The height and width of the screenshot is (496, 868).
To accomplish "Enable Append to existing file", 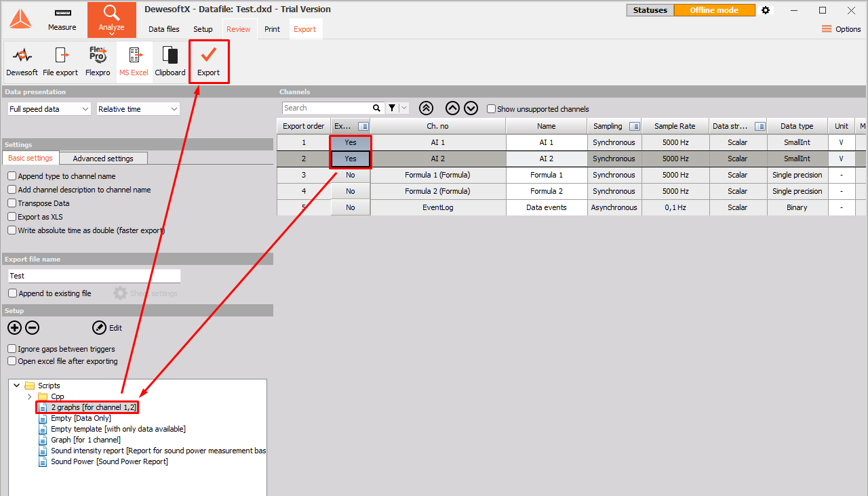I will coord(12,293).
